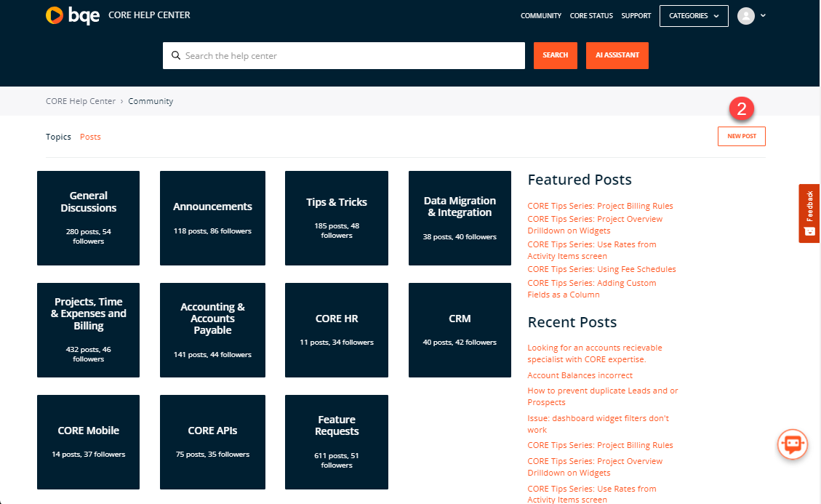Open the user avatar profile icon
The height and width of the screenshot is (504, 821).
pos(745,16)
